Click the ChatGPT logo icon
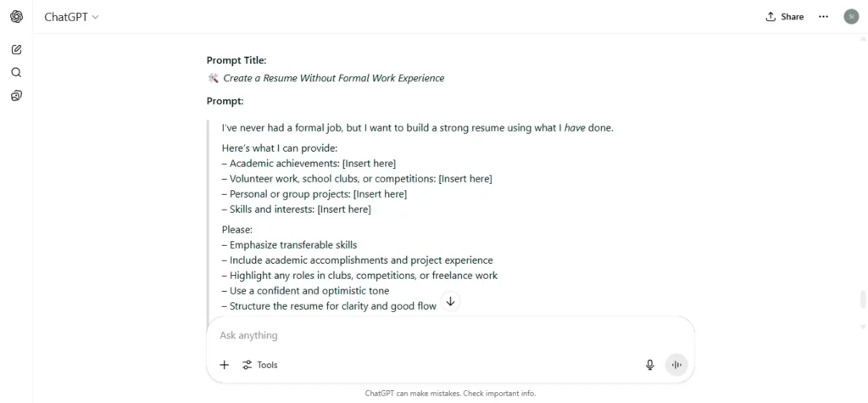868x403 pixels. pyautogui.click(x=17, y=17)
